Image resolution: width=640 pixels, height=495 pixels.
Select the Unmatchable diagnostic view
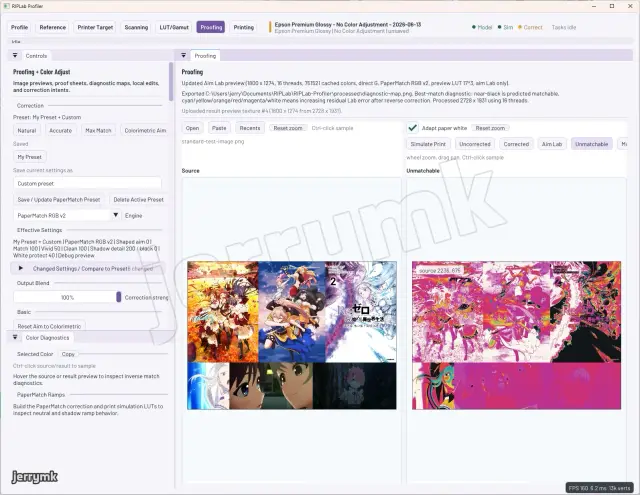(591, 144)
